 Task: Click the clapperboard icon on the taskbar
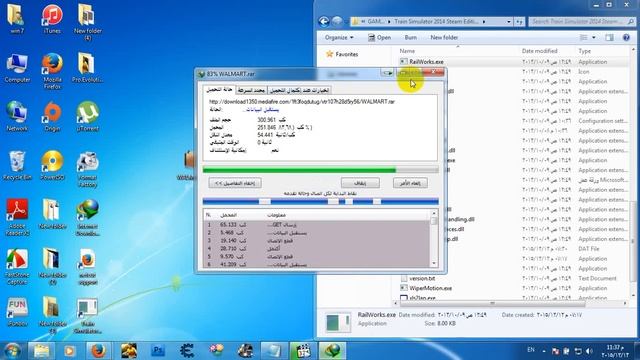point(303,351)
